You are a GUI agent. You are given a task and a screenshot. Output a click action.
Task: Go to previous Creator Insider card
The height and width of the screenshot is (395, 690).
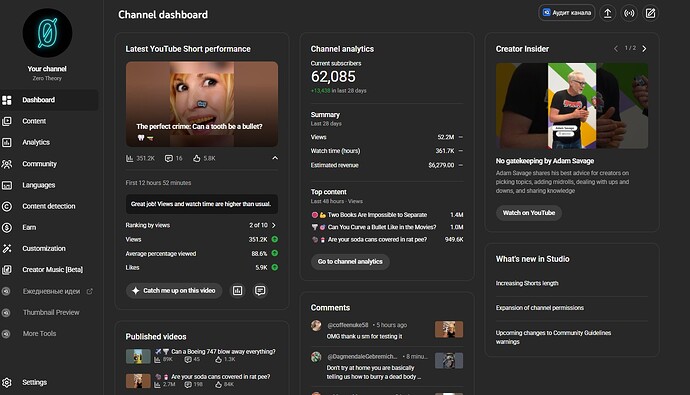616,48
